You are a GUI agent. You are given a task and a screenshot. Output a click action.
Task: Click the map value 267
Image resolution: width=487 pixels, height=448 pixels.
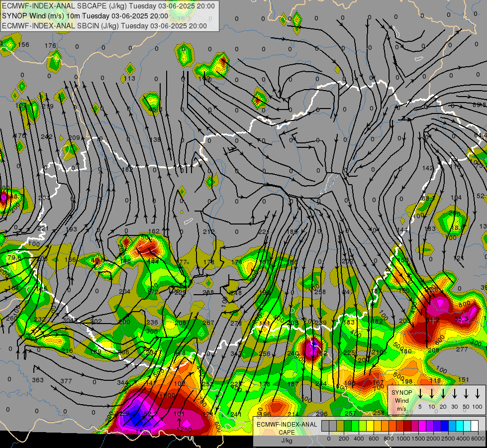click(208, 323)
